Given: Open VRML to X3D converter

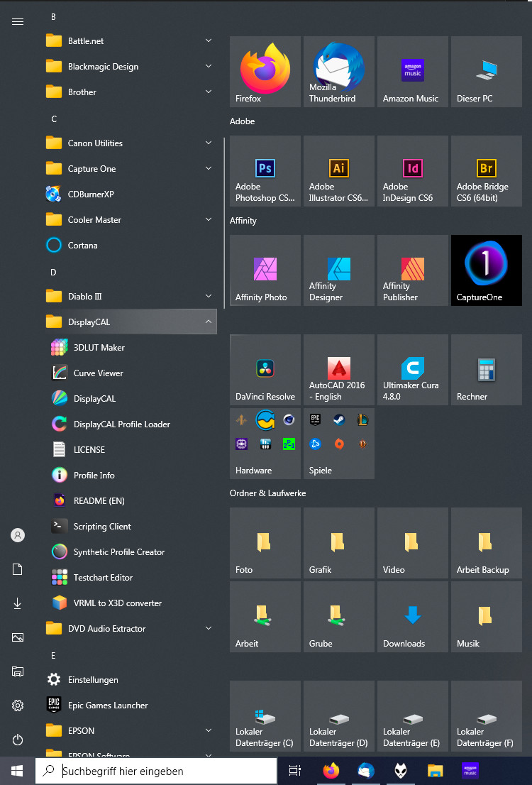Looking at the screenshot, I should tap(131, 603).
